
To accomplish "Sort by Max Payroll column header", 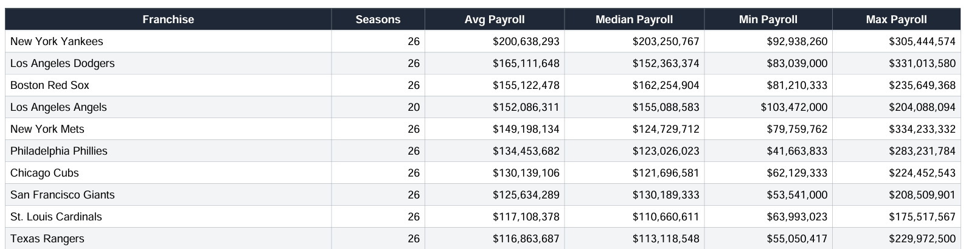I will 896,19.
